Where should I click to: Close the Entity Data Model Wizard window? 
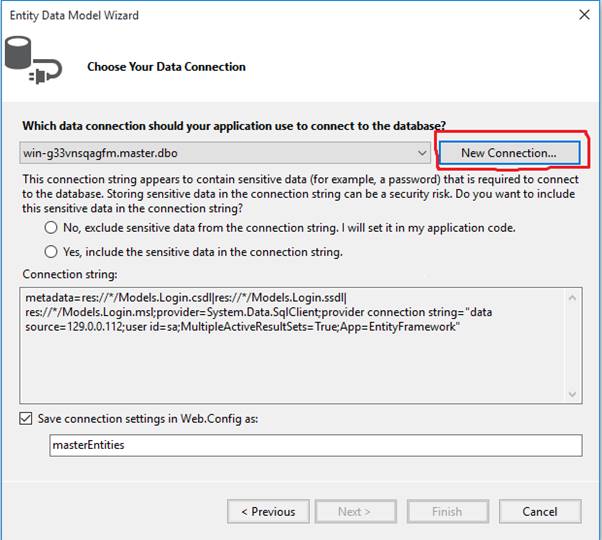(583, 16)
